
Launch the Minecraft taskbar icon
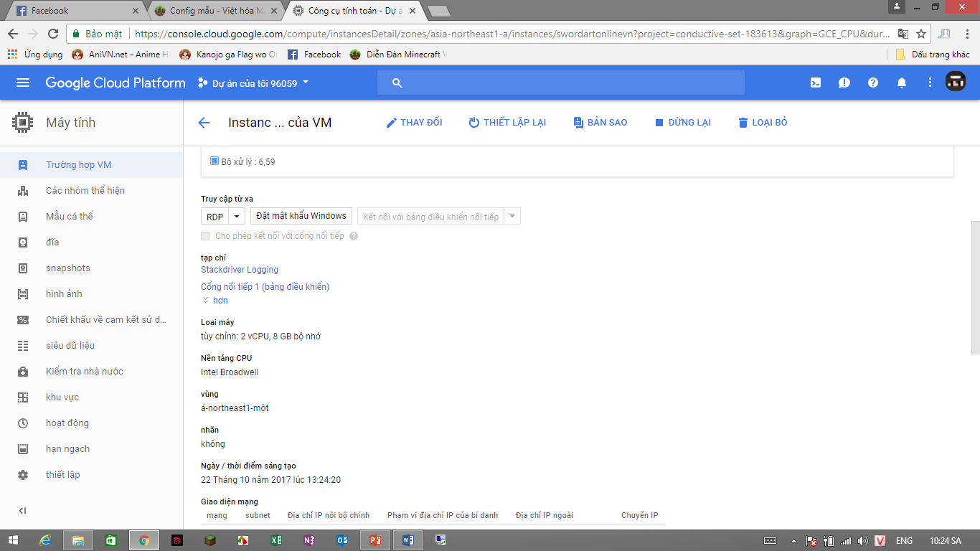click(210, 540)
